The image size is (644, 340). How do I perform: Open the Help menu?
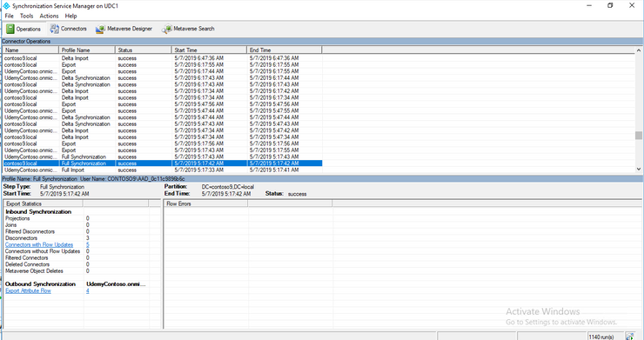pos(70,16)
